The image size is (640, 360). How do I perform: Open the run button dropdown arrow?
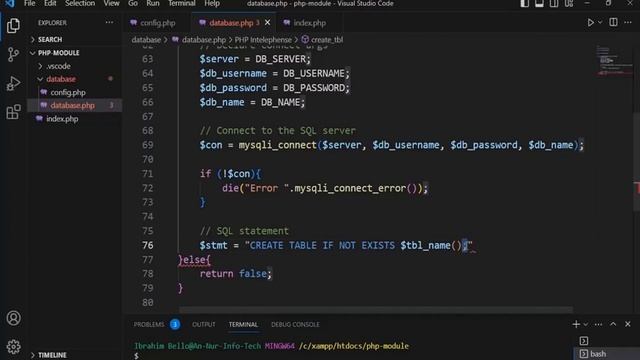coord(600,22)
